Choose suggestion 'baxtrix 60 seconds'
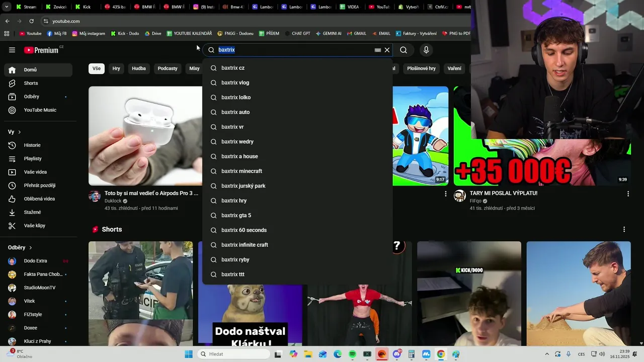Screen dimensions: 644x362 click(x=297, y=230)
